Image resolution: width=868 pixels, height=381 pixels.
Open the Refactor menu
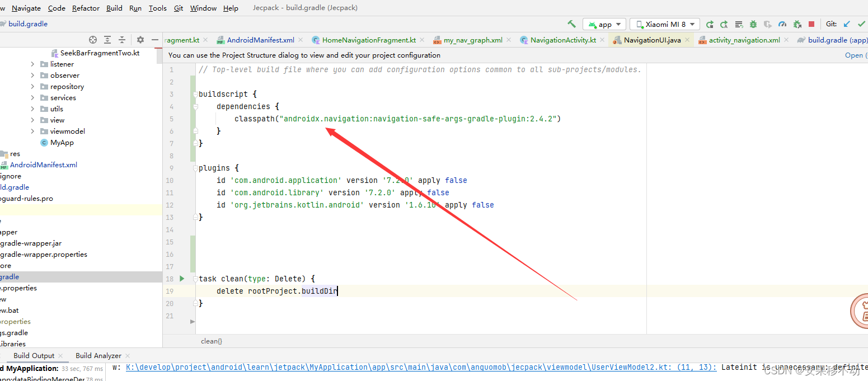tap(86, 8)
